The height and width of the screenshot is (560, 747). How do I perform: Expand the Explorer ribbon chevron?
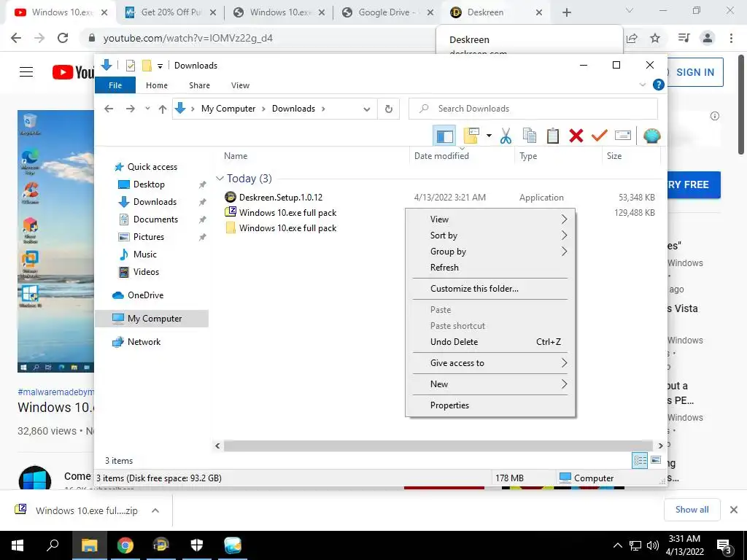(642, 85)
